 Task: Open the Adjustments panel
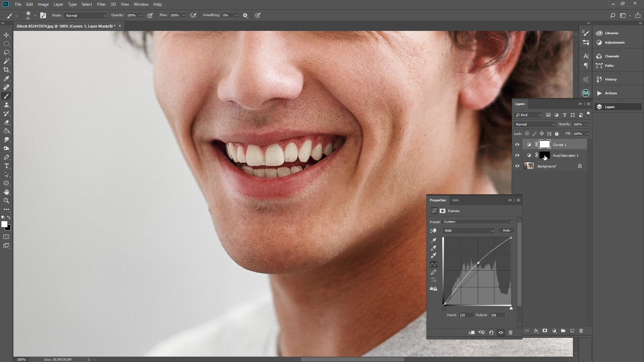coord(614,43)
